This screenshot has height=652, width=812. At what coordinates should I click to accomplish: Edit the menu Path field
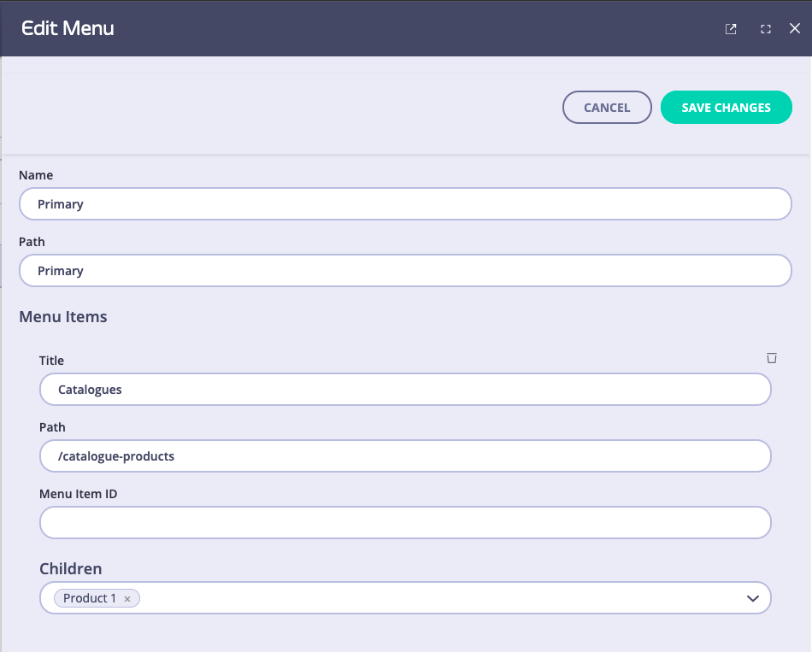405,270
